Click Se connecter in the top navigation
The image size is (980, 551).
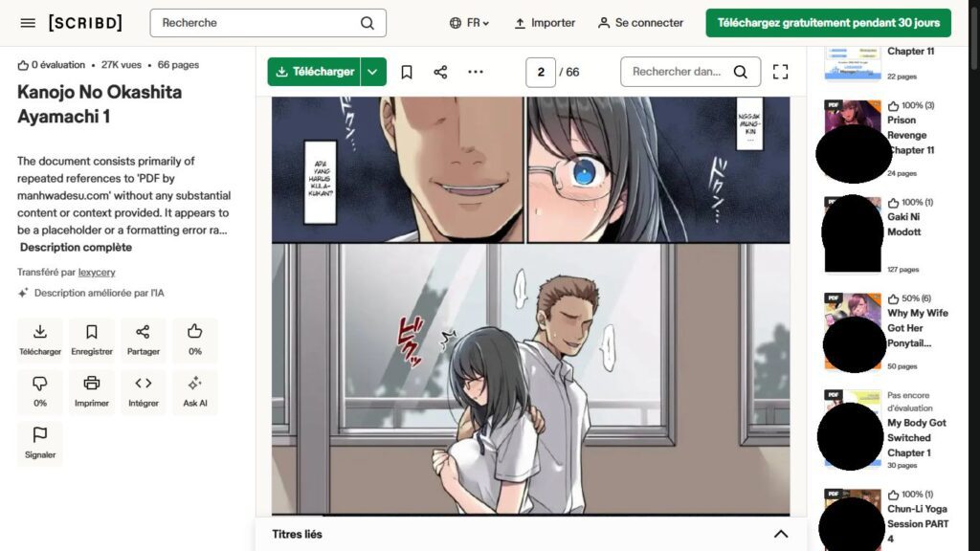tap(640, 23)
